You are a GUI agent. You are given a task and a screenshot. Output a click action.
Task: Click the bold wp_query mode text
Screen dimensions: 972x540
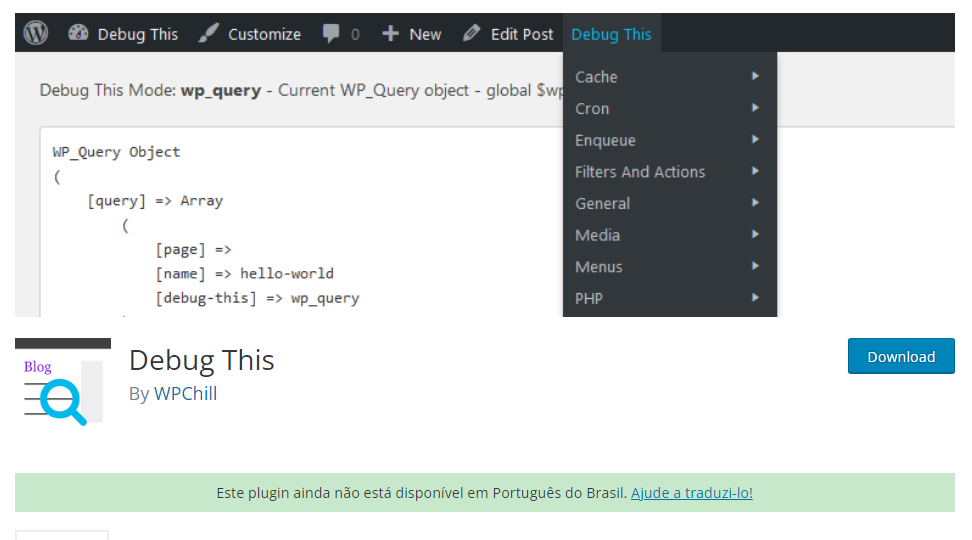point(221,91)
